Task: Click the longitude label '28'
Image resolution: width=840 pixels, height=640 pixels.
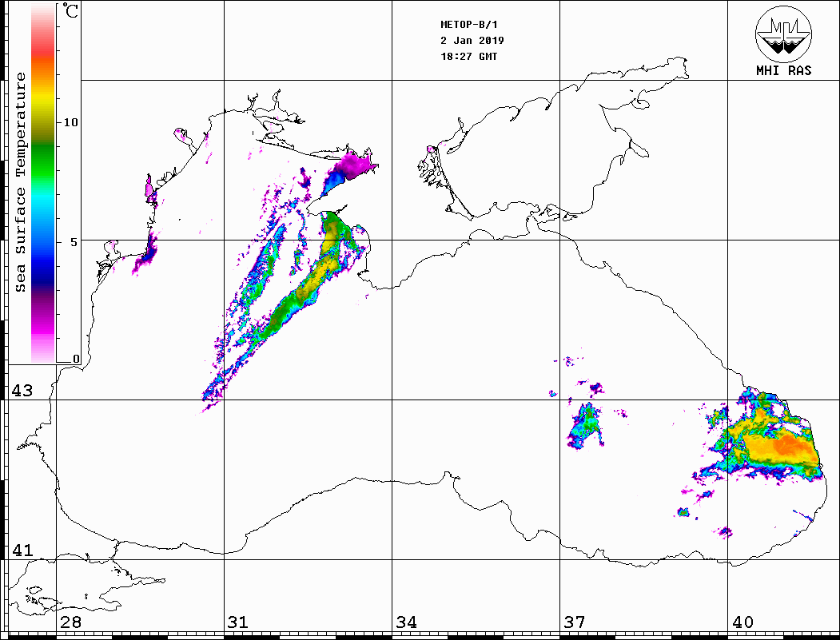Action: (x=70, y=622)
